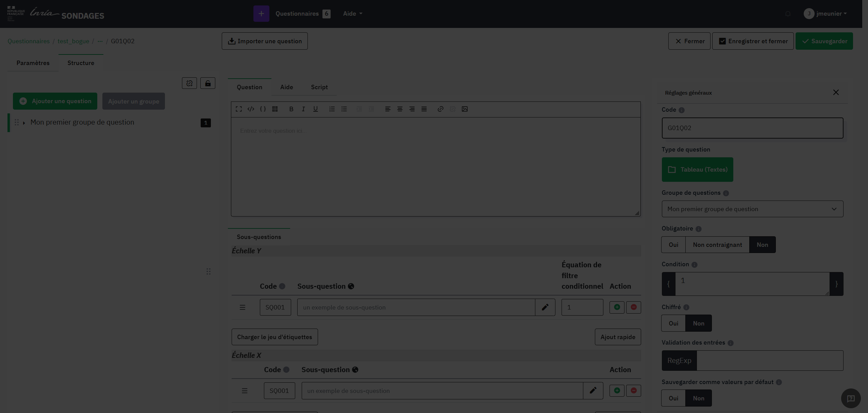Image resolution: width=868 pixels, height=413 pixels.
Task: Click the Sauvegarder button
Action: coord(824,41)
